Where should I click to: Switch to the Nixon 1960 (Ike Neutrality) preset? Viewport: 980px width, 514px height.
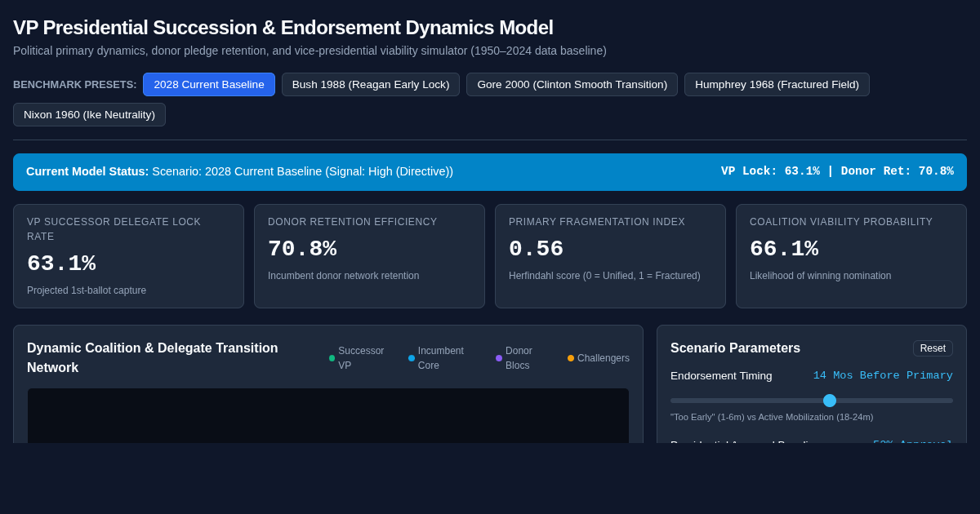[89, 115]
